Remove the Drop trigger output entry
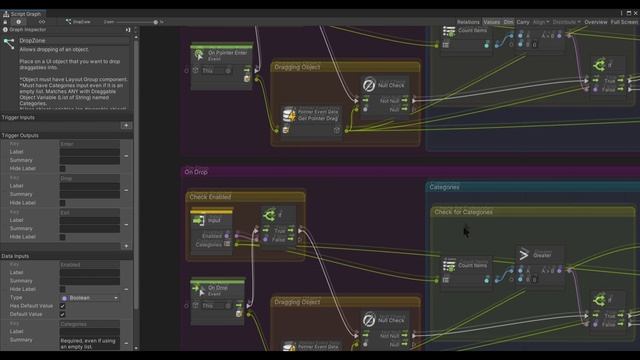The width and height of the screenshot is (640, 360). point(126,190)
